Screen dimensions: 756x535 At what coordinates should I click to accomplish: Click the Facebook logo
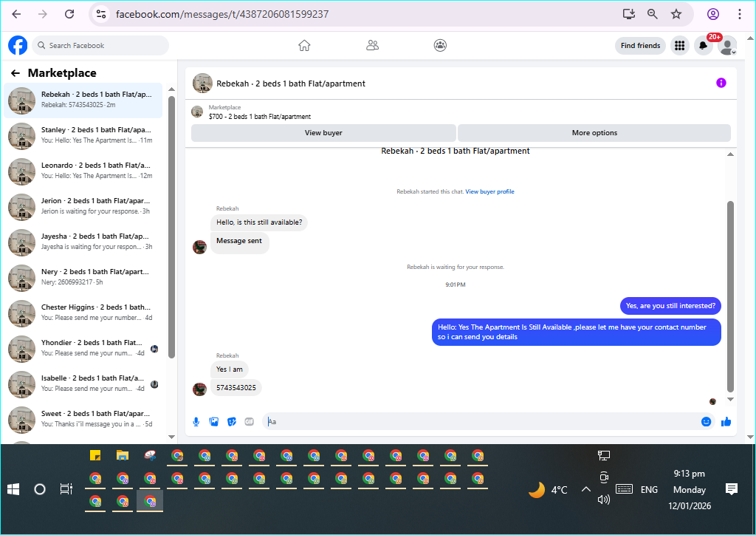[x=18, y=45]
